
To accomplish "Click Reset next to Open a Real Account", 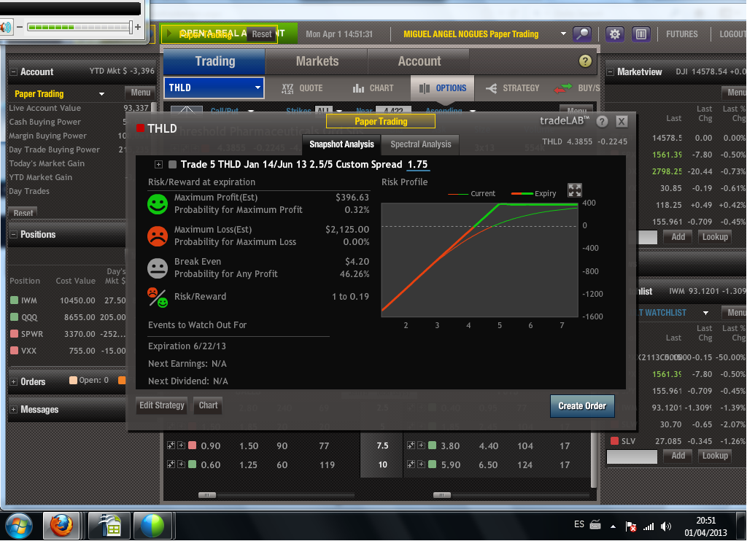I will 262,34.
